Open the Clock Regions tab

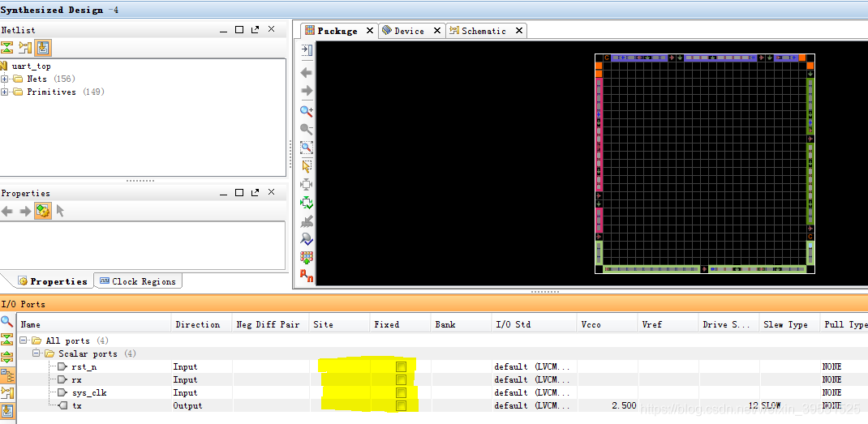[x=138, y=281]
